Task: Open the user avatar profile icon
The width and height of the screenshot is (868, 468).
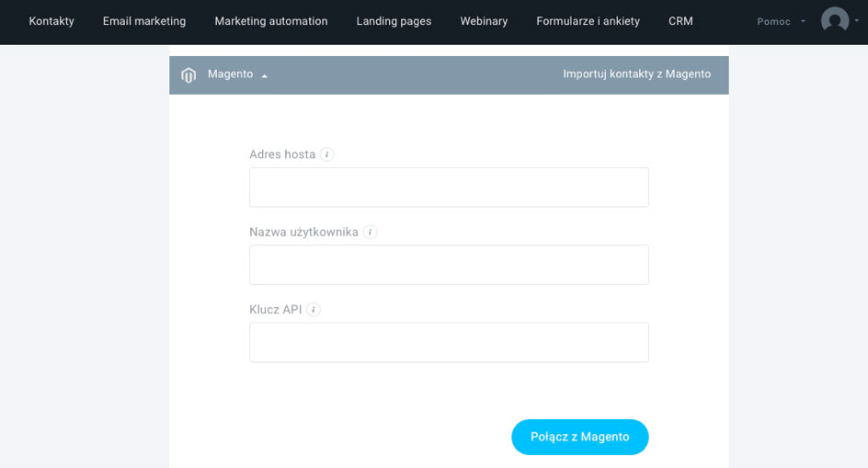Action: point(835,20)
